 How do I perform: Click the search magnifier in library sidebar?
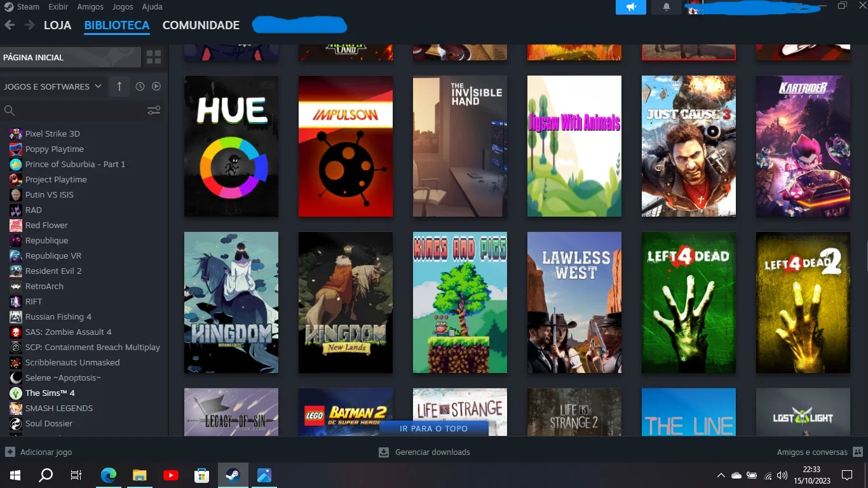10,111
